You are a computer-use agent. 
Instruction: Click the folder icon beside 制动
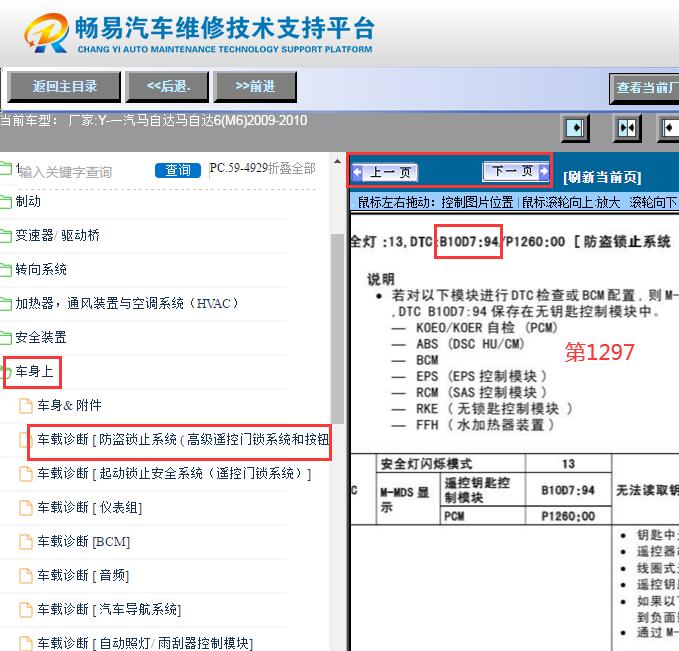tap(5, 202)
